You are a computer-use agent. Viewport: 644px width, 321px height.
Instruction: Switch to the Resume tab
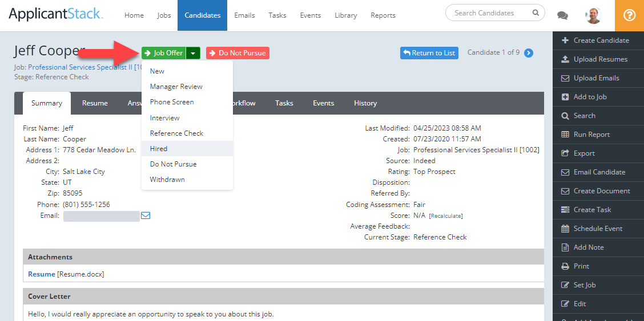pyautogui.click(x=95, y=103)
